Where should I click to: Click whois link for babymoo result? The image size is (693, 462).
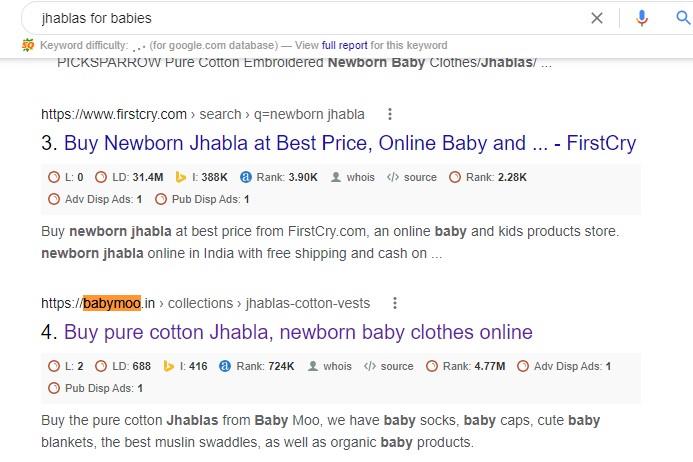[x=337, y=366]
